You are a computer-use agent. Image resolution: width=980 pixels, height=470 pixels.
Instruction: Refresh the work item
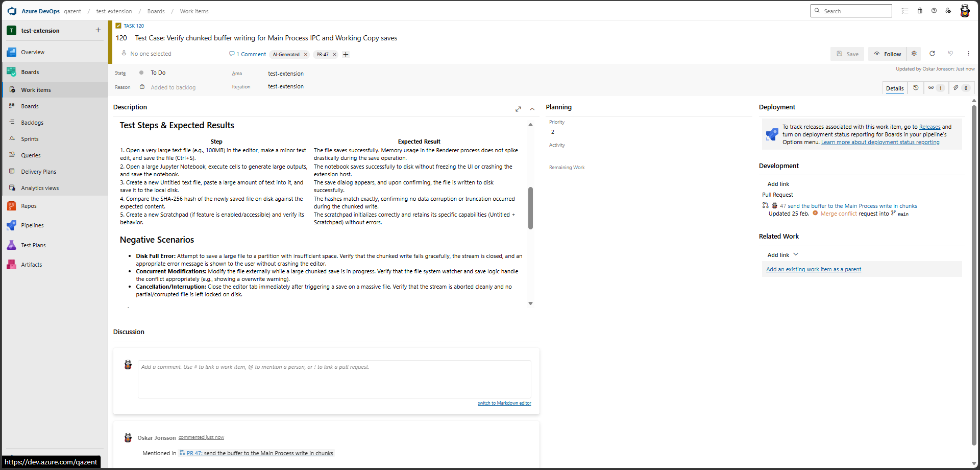933,54
